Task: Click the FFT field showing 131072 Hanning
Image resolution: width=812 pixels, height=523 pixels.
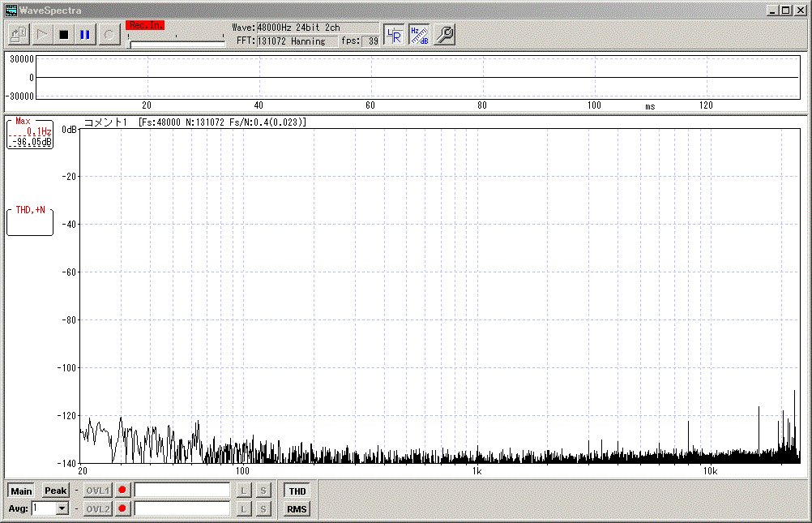Action: (297, 41)
